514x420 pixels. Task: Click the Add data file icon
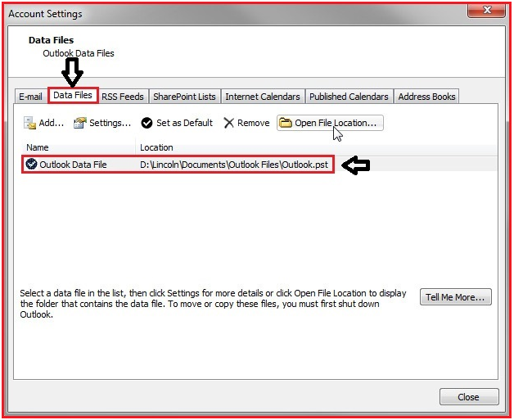click(x=29, y=123)
